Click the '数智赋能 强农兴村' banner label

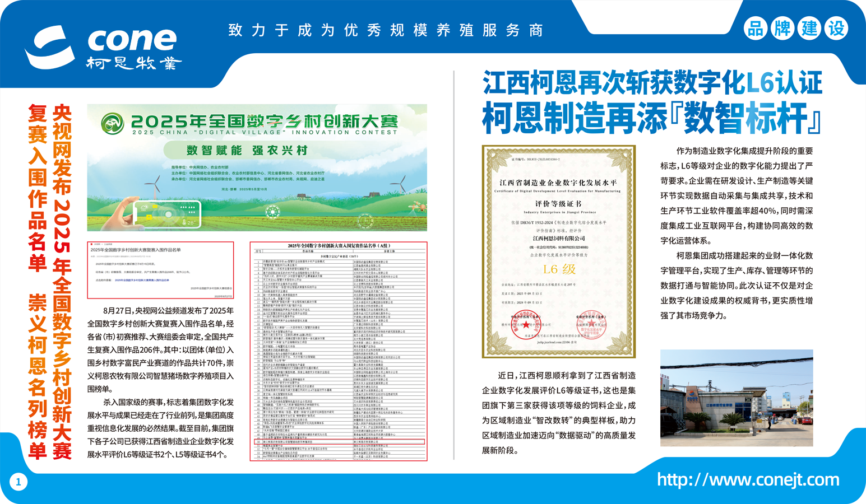247,150
